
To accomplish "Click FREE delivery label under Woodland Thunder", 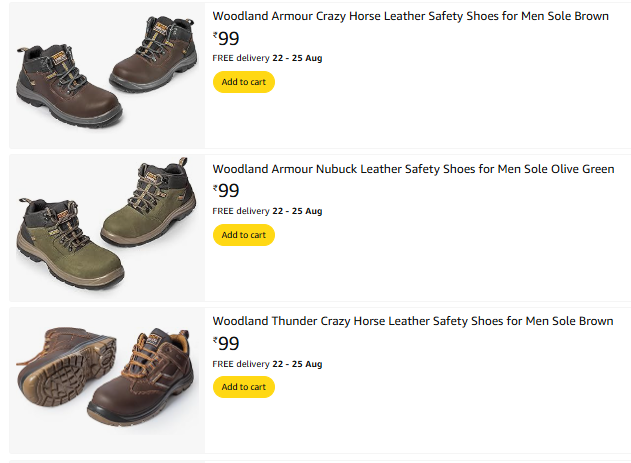I will [x=241, y=364].
